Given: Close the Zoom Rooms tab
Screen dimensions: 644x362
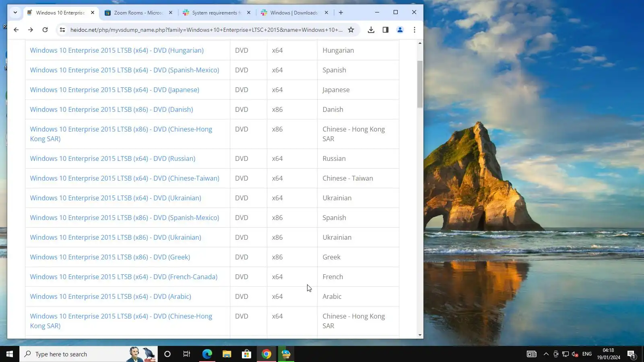Looking at the screenshot, I should tap(171, 12).
